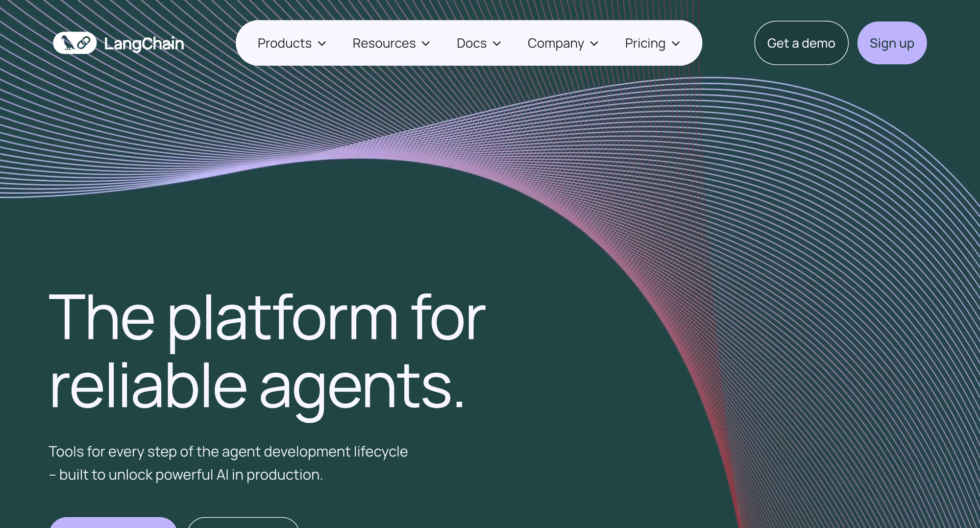
Task: Click the Sign up button
Action: pos(892,43)
